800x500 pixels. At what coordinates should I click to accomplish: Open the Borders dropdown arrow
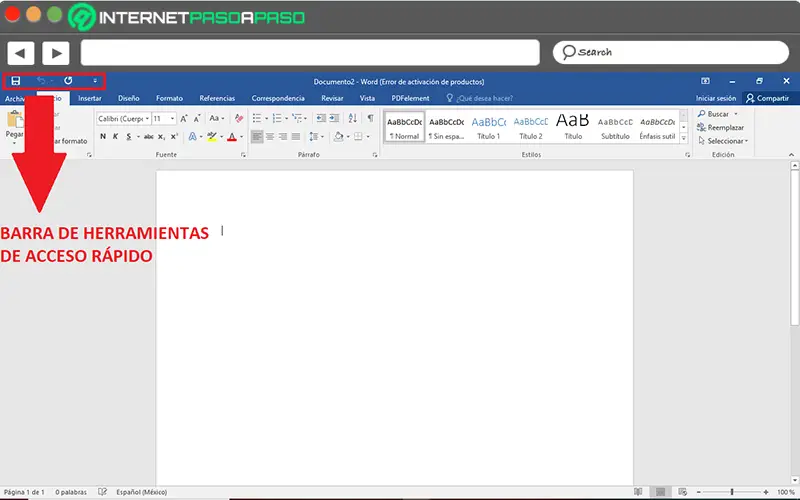click(368, 137)
